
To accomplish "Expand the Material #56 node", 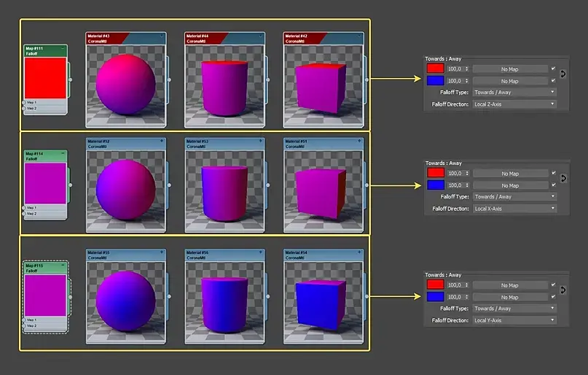I will [x=260, y=252].
